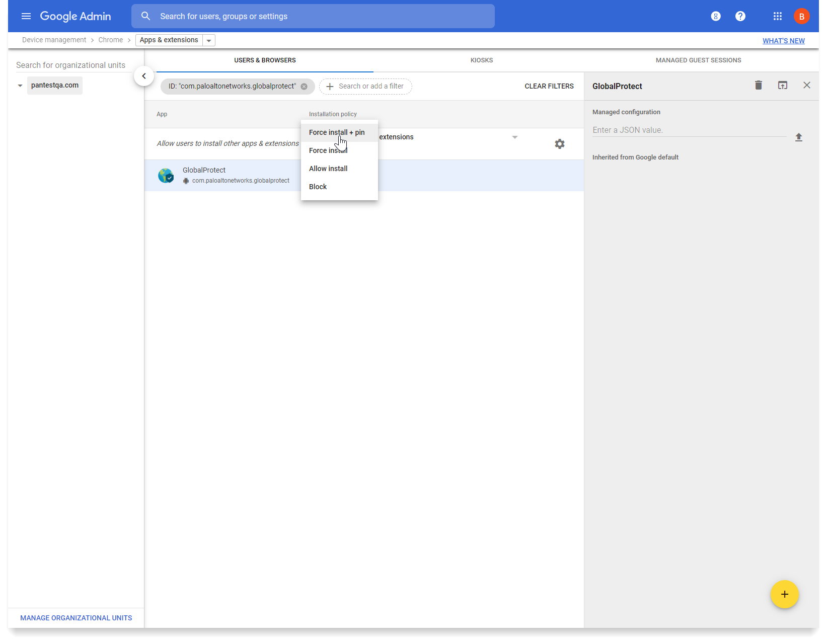Expand the pantestqa.com organization tree
The image size is (827, 644).
pos(20,86)
